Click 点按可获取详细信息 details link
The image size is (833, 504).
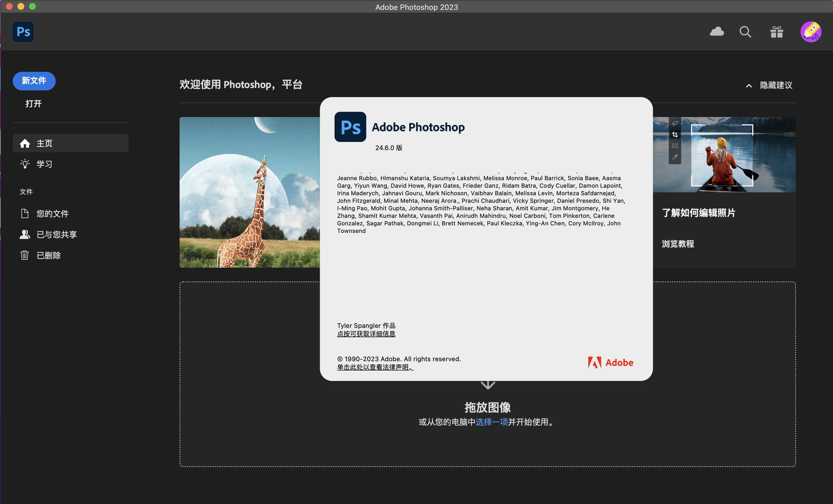tap(366, 334)
